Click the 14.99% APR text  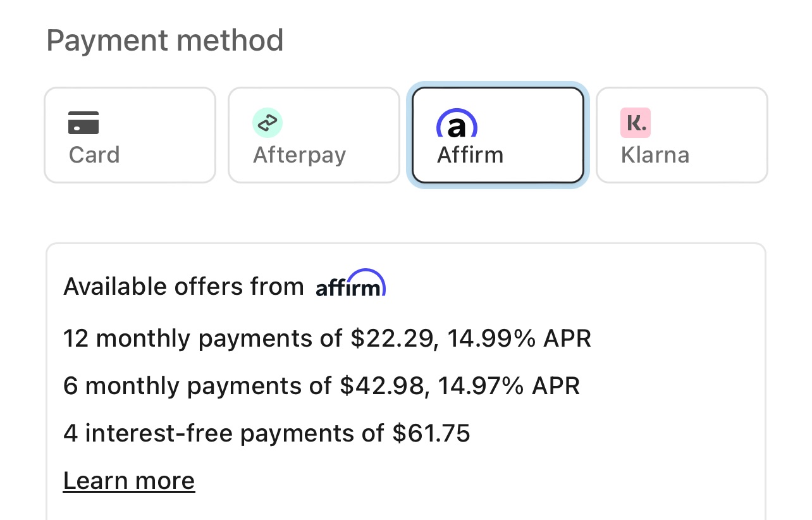point(519,338)
